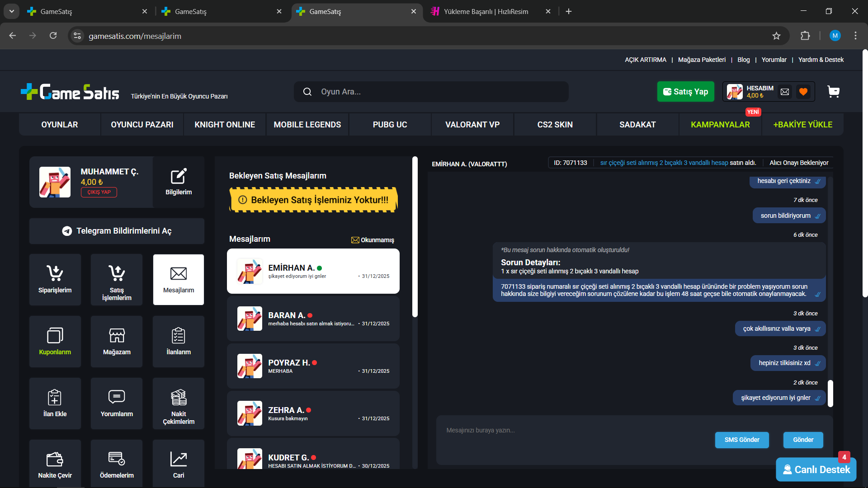Open İlanlarım checklist tile
This screenshot has width=868, height=488.
[179, 342]
